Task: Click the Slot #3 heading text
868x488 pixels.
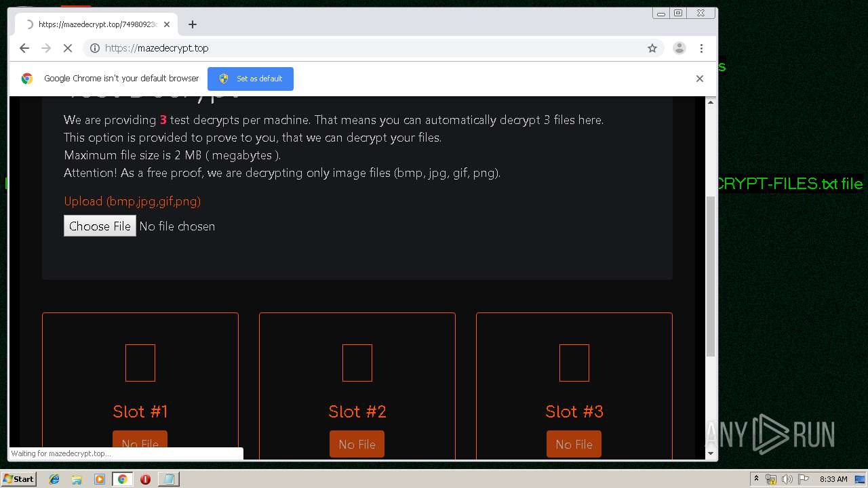Action: click(x=574, y=411)
